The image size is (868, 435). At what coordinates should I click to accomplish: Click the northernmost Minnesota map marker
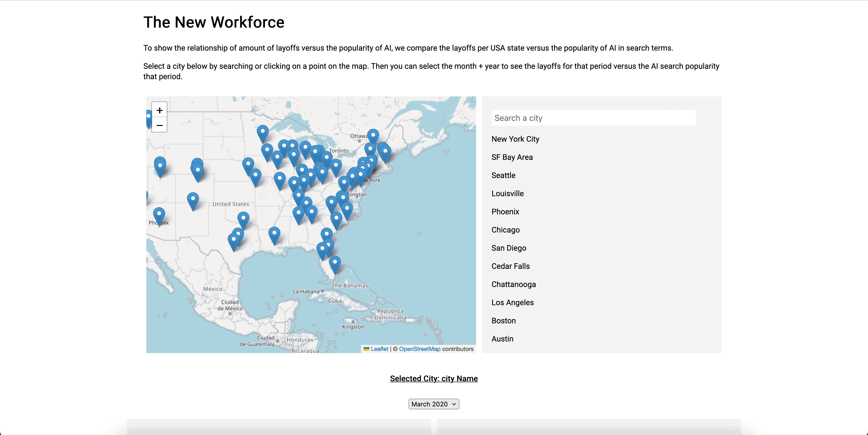coord(263,132)
